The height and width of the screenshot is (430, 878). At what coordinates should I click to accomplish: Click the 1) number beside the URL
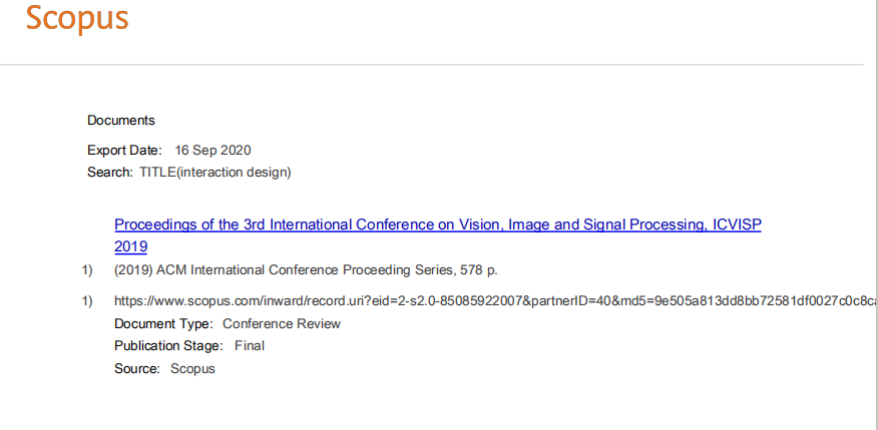point(87,301)
